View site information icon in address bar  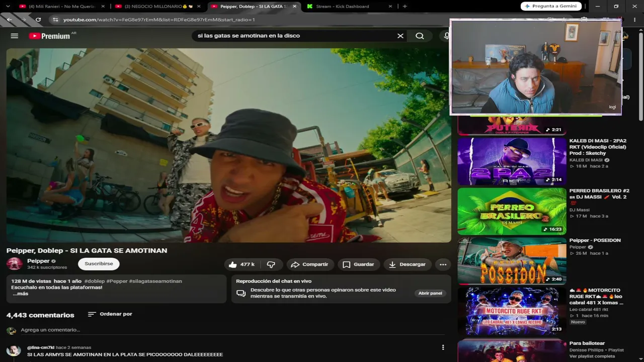(x=55, y=20)
